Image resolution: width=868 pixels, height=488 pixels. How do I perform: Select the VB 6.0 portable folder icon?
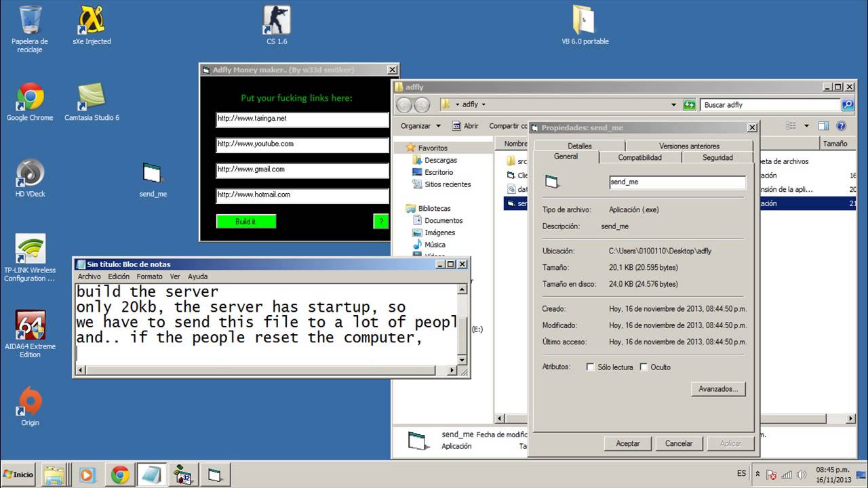585,26
